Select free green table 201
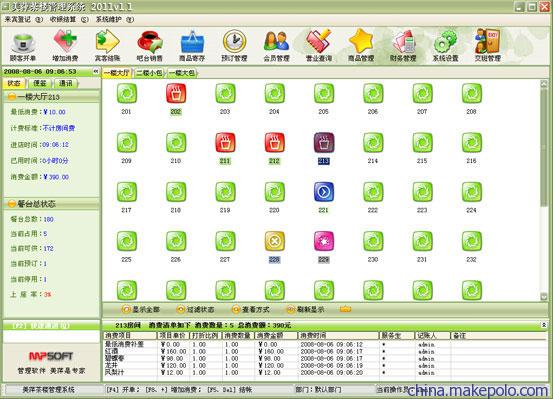553x399 pixels. [x=127, y=93]
